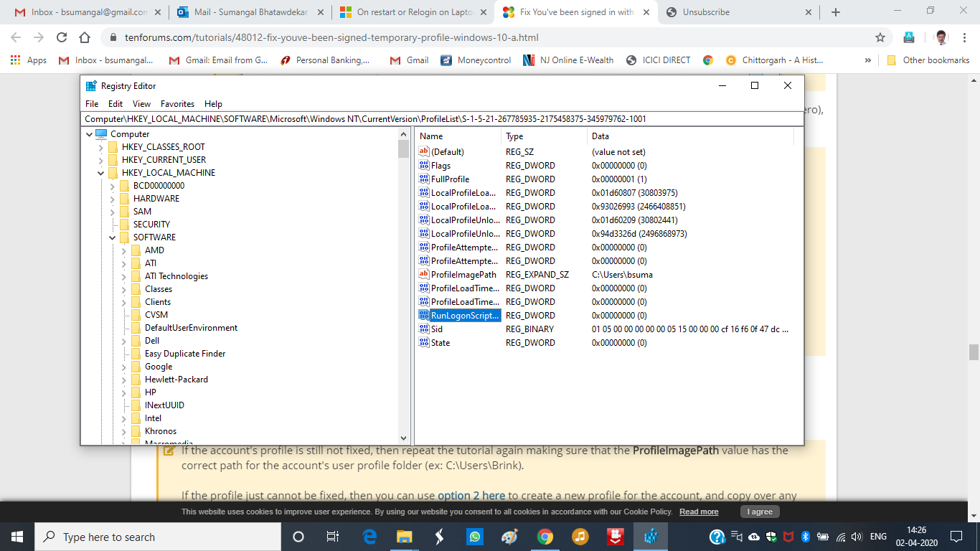The height and width of the screenshot is (551, 980).
Task: Open the notification action center
Action: [x=956, y=537]
